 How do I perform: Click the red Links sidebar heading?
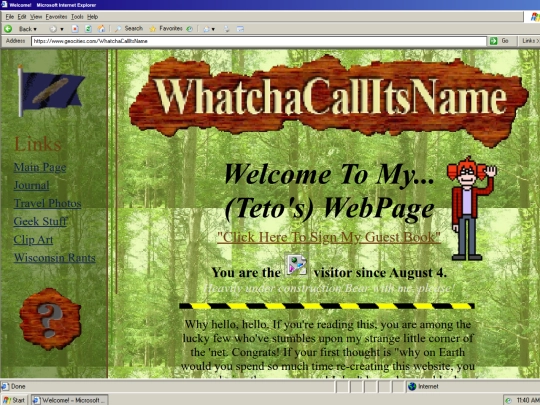(38, 144)
